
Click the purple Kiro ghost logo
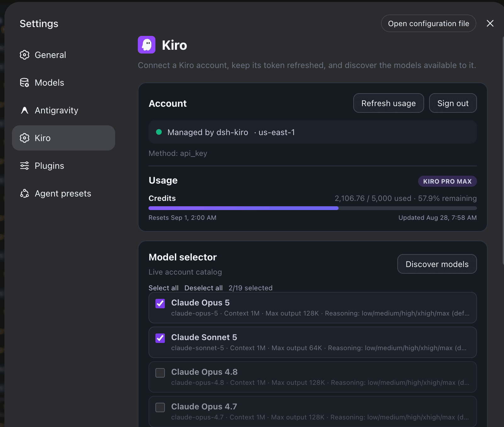click(147, 45)
